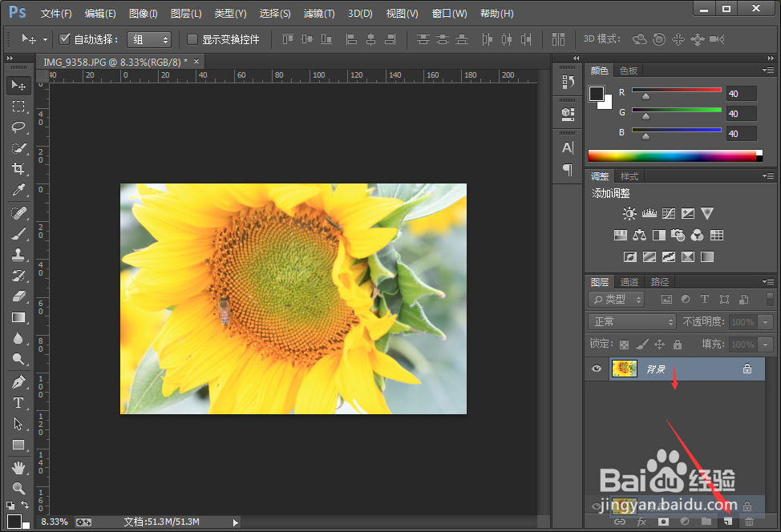Open the Fill dropdown arrow
Screen dimensions: 781x532
click(x=766, y=345)
